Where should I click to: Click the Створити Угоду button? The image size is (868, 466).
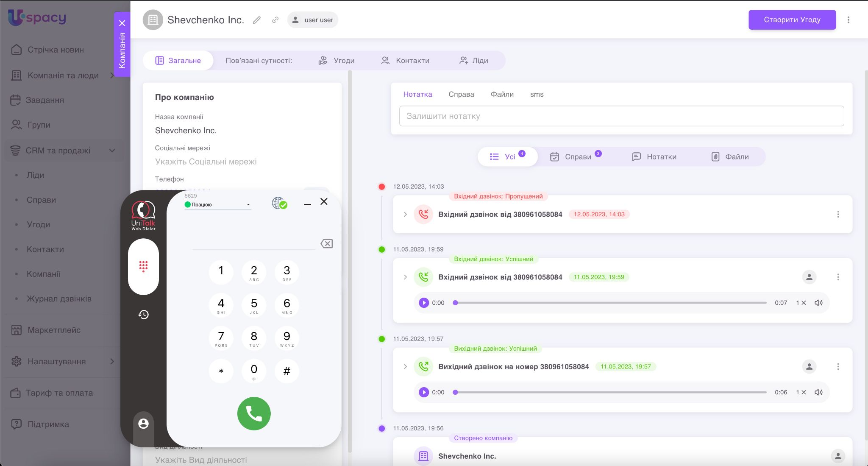coord(792,20)
